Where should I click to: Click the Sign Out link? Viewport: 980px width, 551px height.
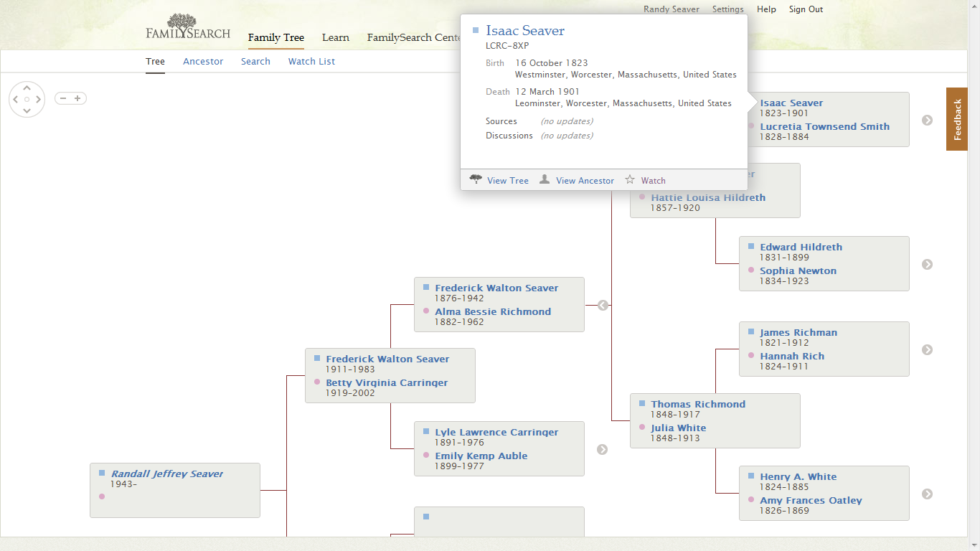[x=805, y=9]
